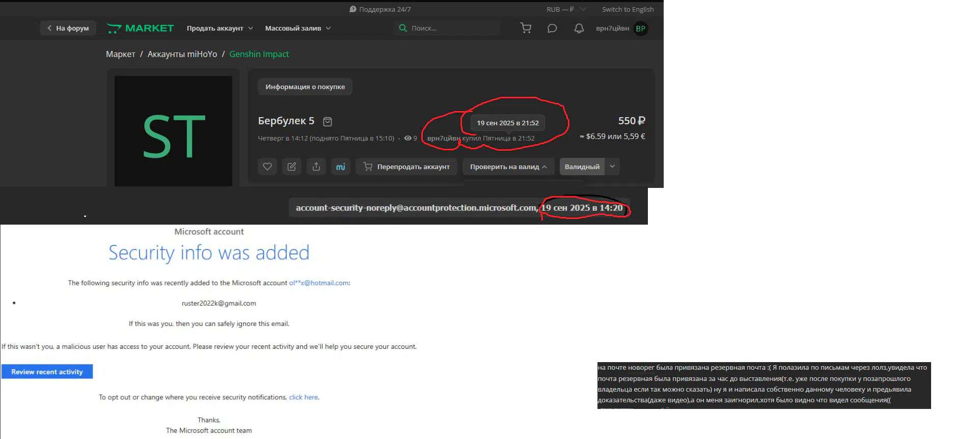Expand Проверить на валид menu
Viewport: 980px width, 439px height.
pyautogui.click(x=508, y=167)
